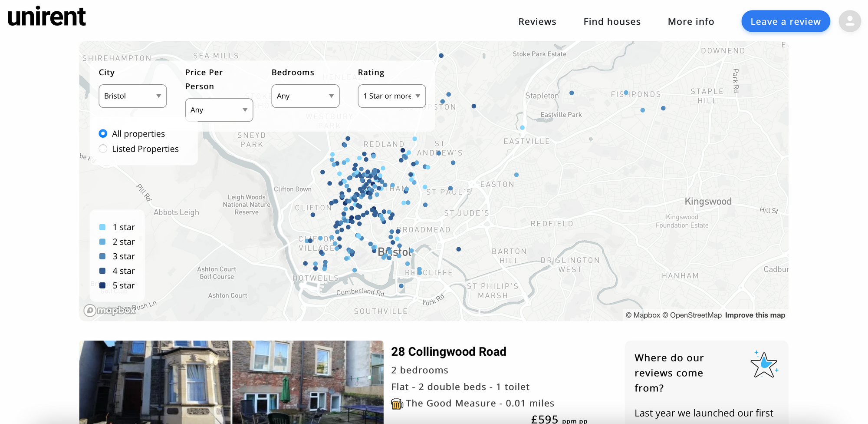The width and height of the screenshot is (868, 424).
Task: Click the Mapbox logo on the map
Action: pyautogui.click(x=110, y=310)
